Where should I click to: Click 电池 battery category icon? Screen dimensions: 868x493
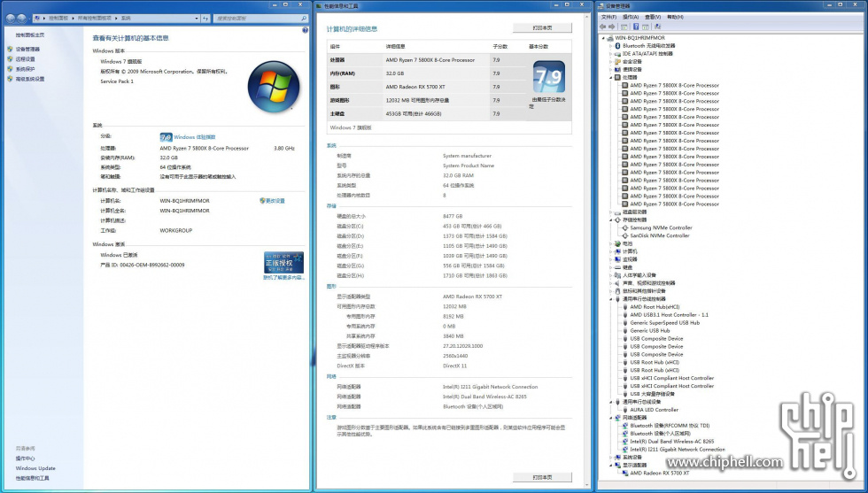click(617, 243)
